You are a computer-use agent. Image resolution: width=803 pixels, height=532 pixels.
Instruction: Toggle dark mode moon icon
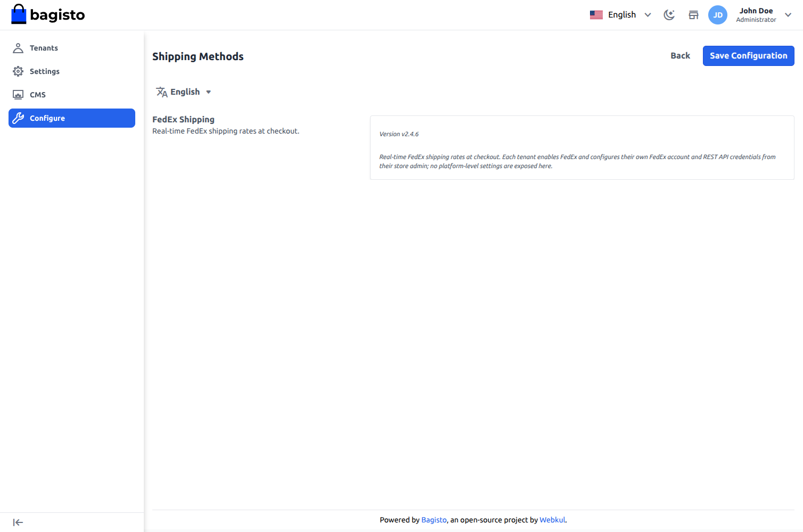[669, 15]
